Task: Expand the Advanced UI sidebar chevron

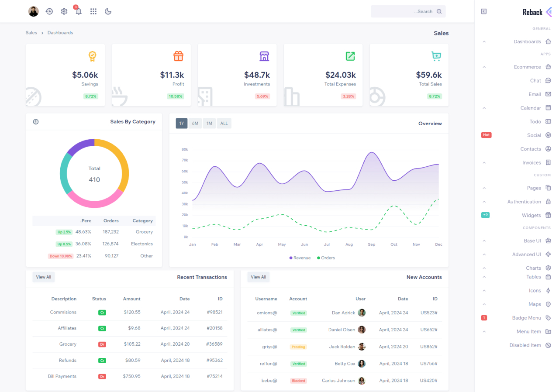Action: 484,254
